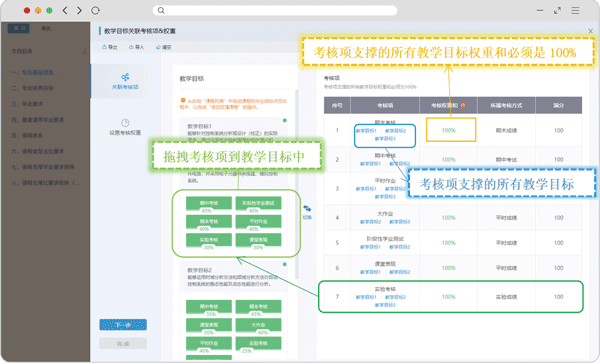The height and width of the screenshot is (364, 600).
Task: Click 教学目标2 link in row 6 课堂表现
Action: pyautogui.click(x=399, y=272)
